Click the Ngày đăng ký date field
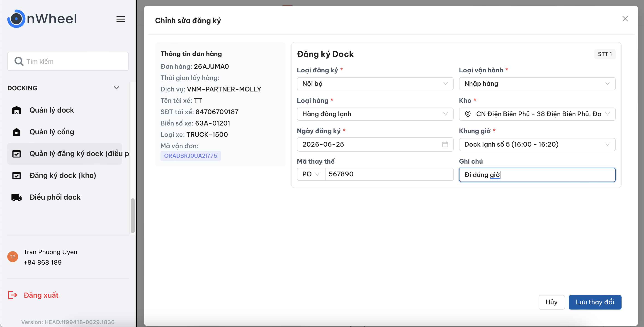 click(x=375, y=144)
